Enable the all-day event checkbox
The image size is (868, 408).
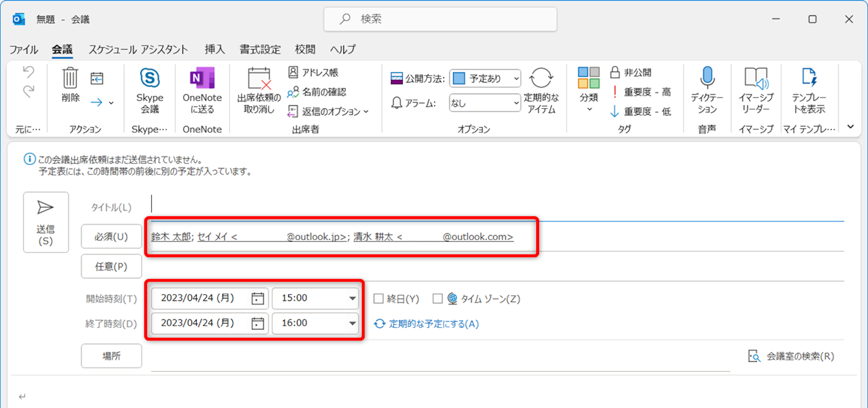coord(378,299)
